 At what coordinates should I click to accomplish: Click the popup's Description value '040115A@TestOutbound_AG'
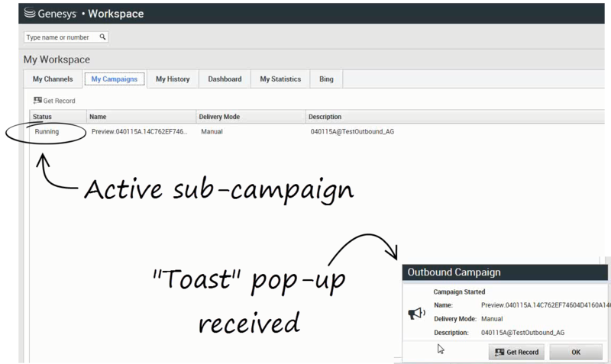(x=522, y=333)
